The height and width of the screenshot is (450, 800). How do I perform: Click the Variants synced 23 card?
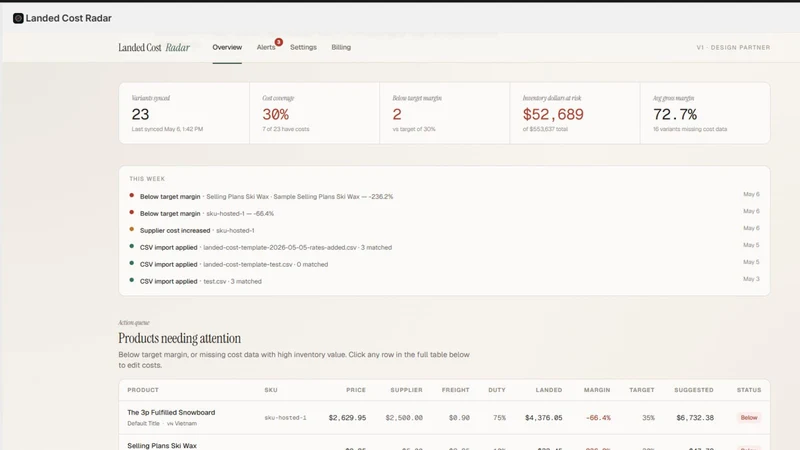(184, 113)
